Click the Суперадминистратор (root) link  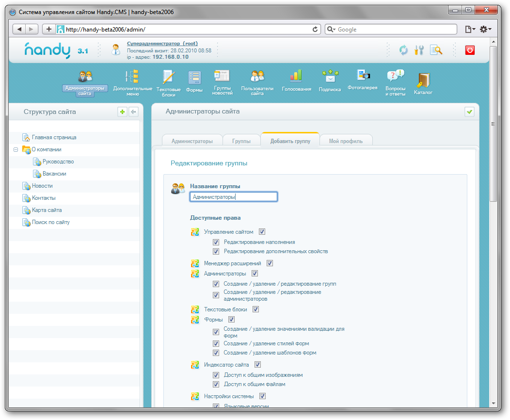click(x=162, y=44)
